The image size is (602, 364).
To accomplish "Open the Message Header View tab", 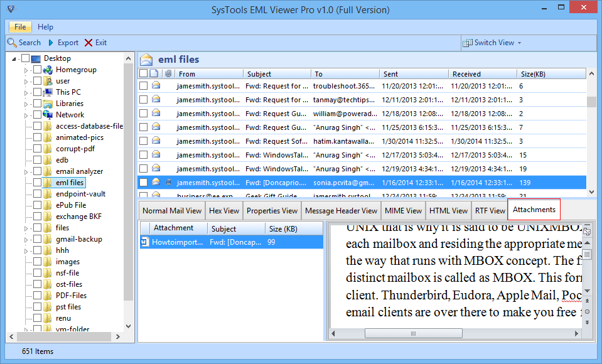I will [x=341, y=210].
